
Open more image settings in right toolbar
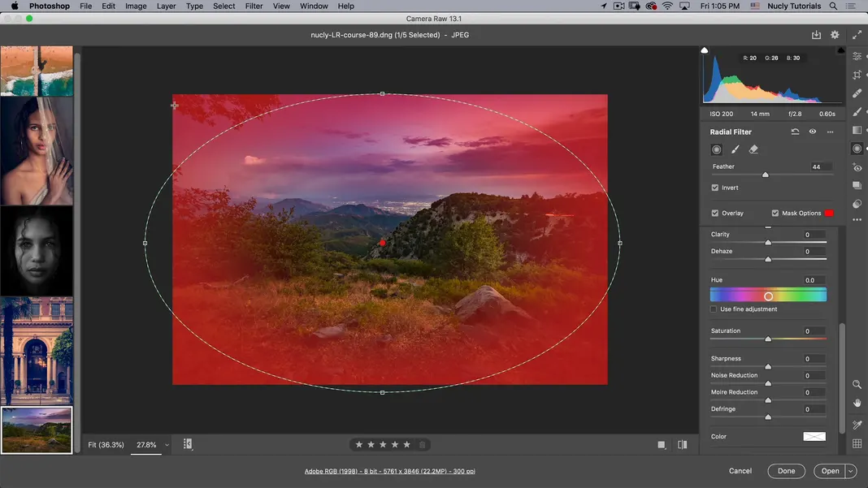(x=857, y=220)
